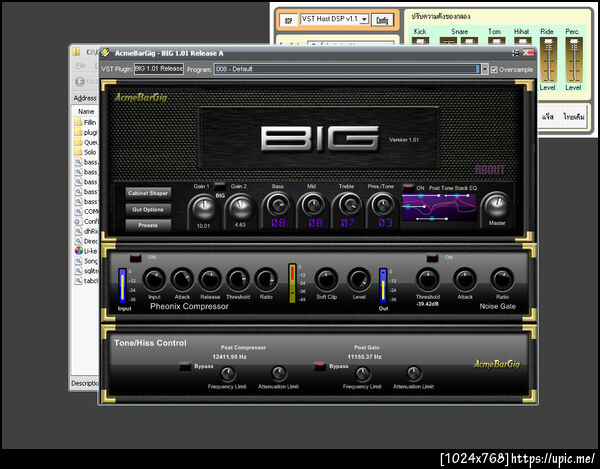Screen dimensions: 600x469
Task: Click the Treble knob
Action: 349,205
